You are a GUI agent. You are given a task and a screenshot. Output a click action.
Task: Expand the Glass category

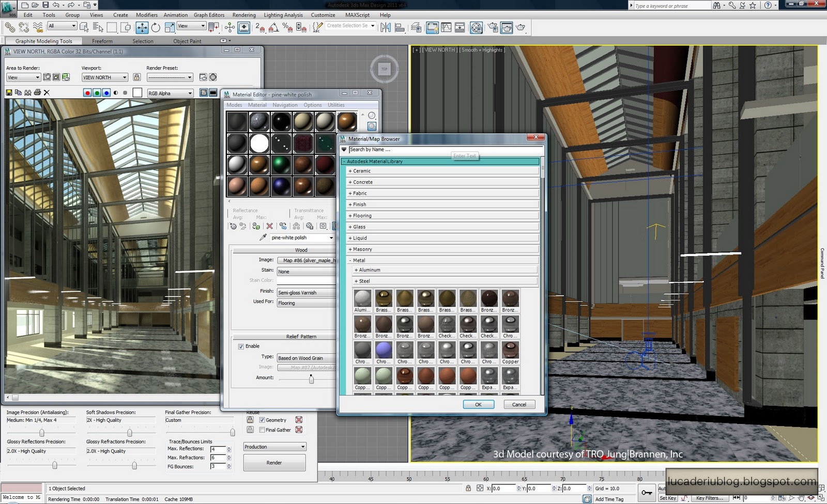443,227
